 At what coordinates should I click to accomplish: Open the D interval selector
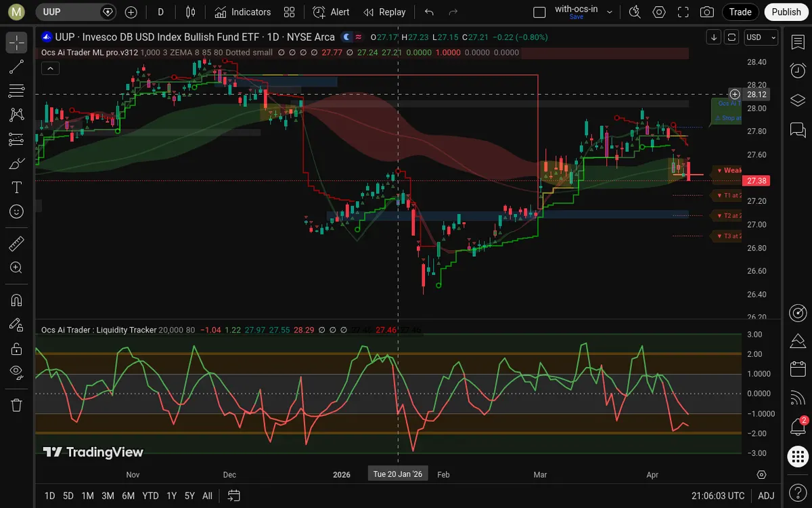160,12
